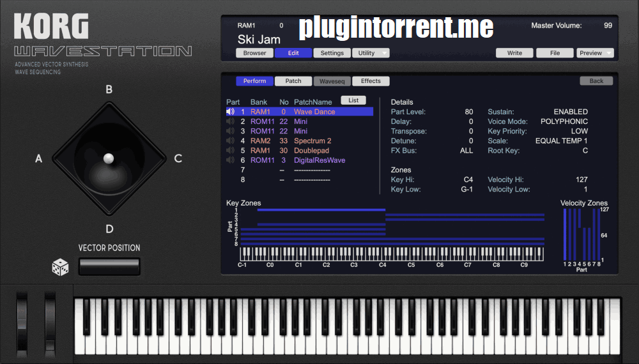Click part 1 velocity zone bar

point(565,234)
